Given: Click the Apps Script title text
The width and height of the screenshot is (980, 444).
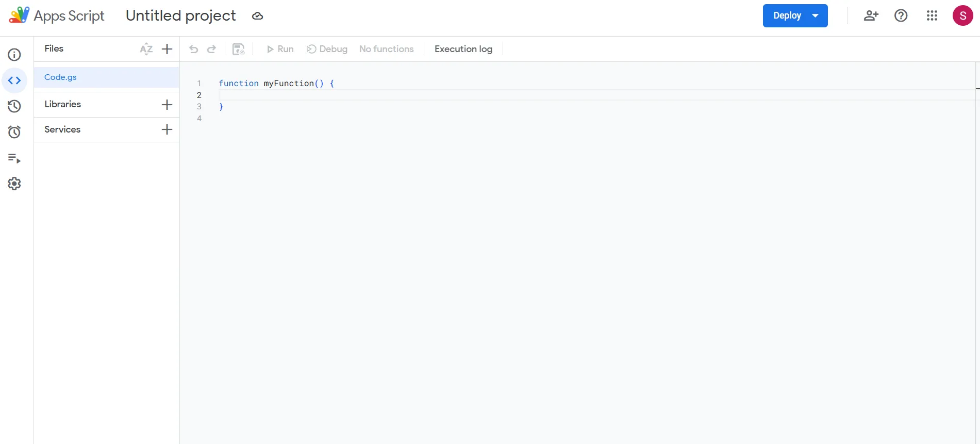Looking at the screenshot, I should [69, 16].
